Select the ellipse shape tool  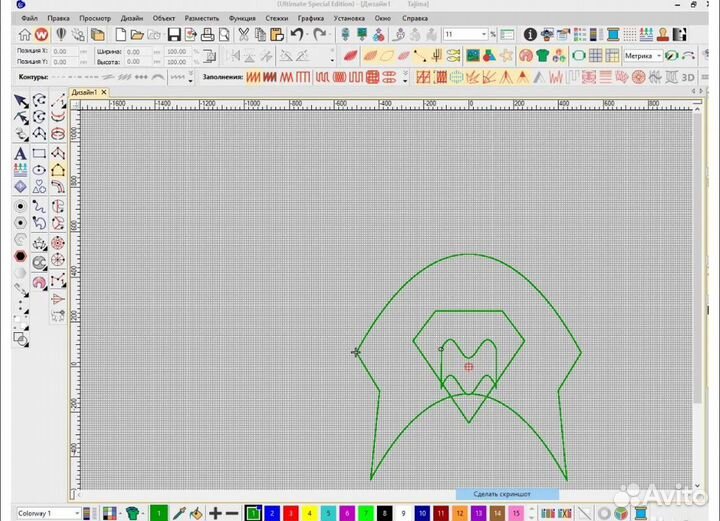(x=39, y=170)
